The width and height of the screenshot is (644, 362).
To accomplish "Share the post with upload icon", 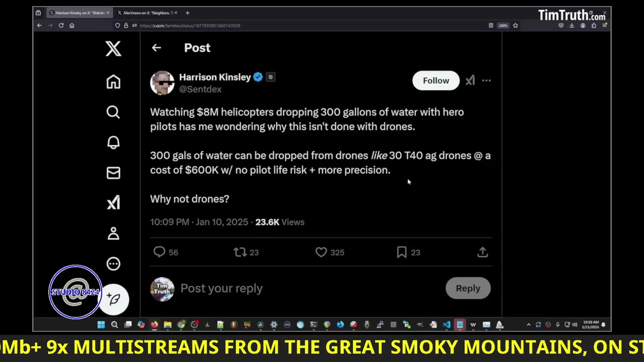I will coord(482,252).
